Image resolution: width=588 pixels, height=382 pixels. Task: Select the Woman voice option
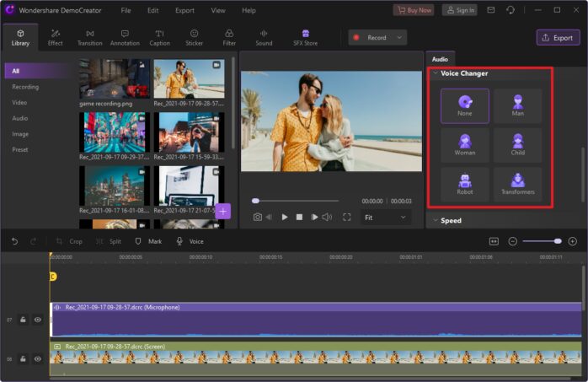464,143
